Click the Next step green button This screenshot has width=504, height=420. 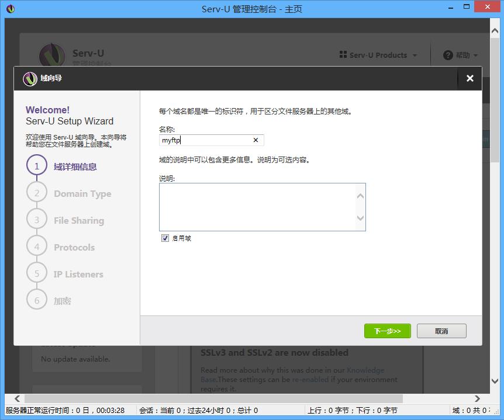(387, 331)
